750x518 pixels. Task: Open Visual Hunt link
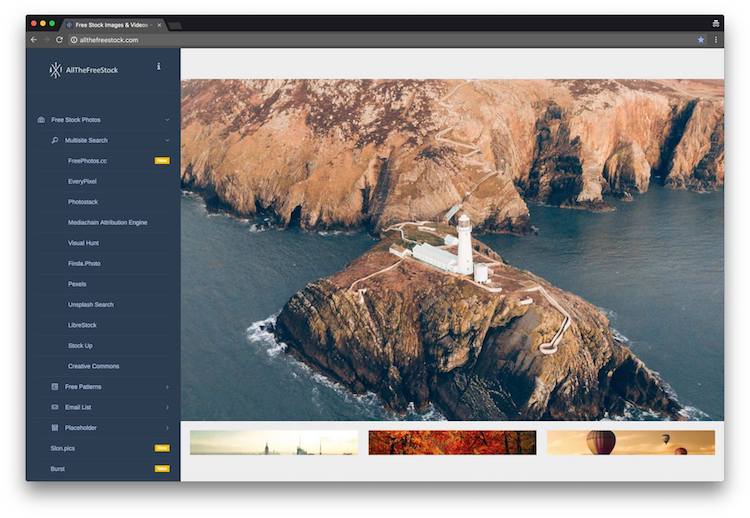(x=83, y=243)
